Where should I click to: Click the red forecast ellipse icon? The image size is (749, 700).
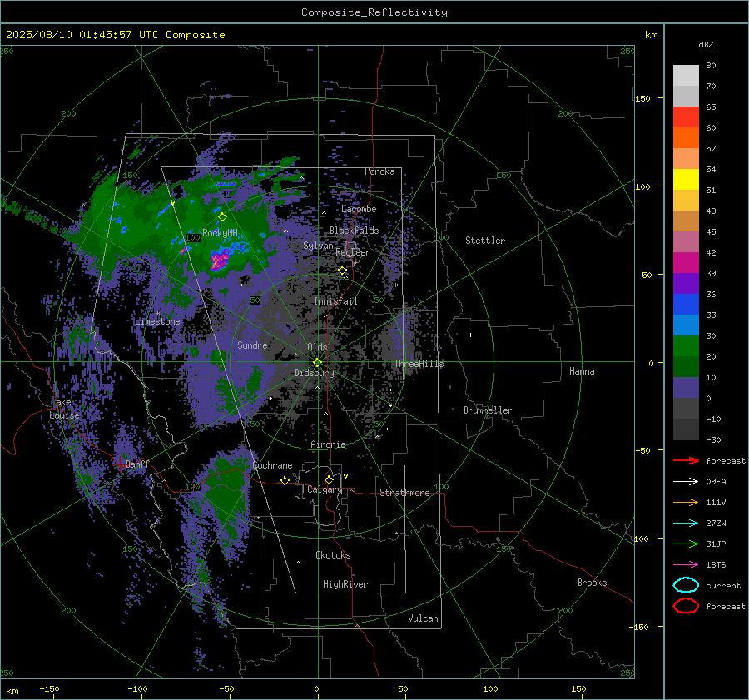[686, 606]
